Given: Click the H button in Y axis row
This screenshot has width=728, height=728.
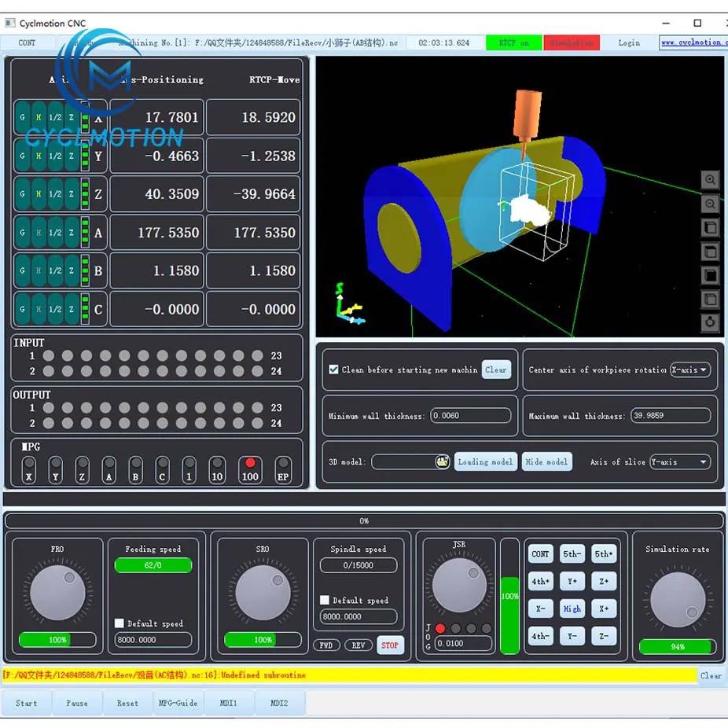Looking at the screenshot, I should 39,156.
